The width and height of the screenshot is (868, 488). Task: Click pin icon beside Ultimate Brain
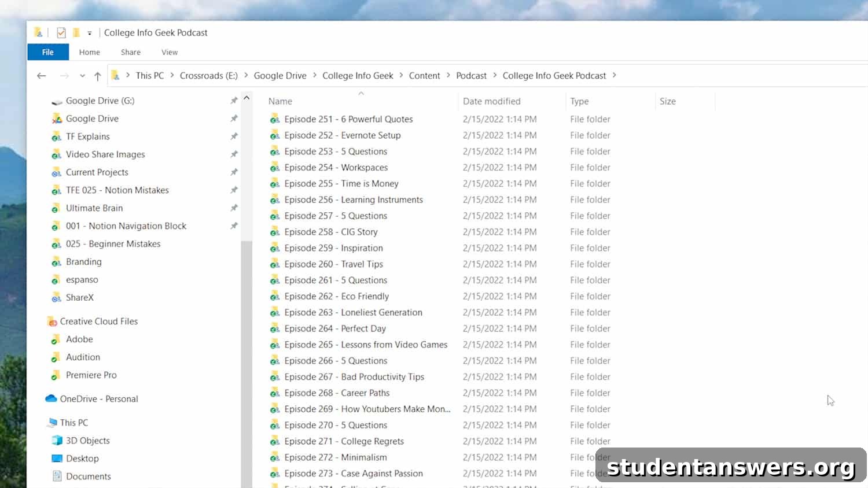234,208
